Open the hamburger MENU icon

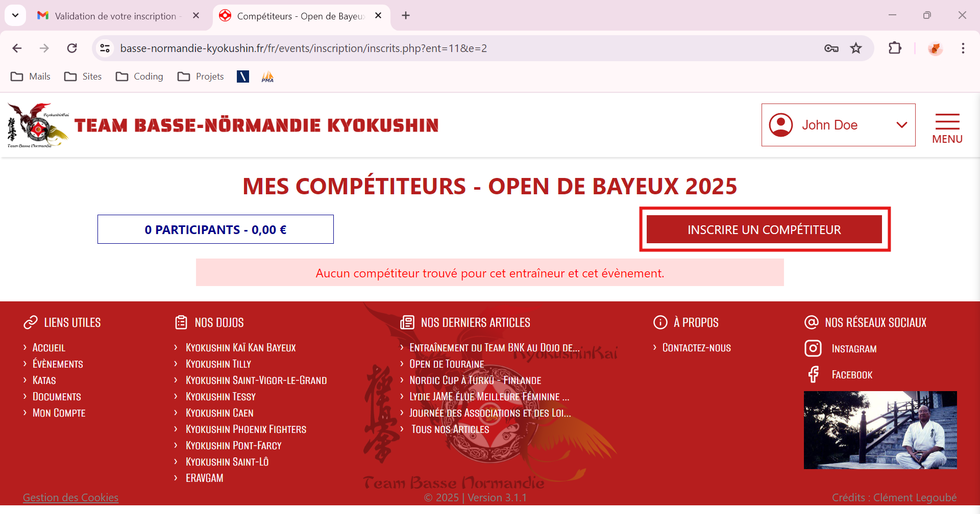(947, 127)
